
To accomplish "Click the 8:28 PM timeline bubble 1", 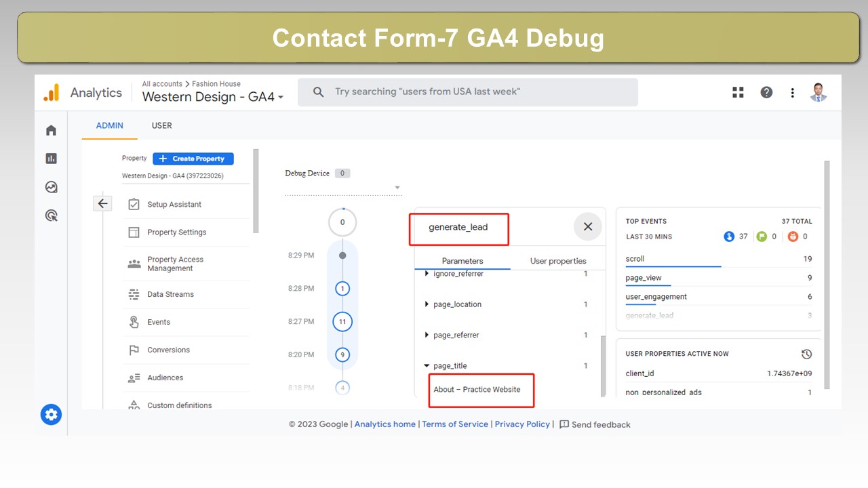I will click(x=342, y=289).
